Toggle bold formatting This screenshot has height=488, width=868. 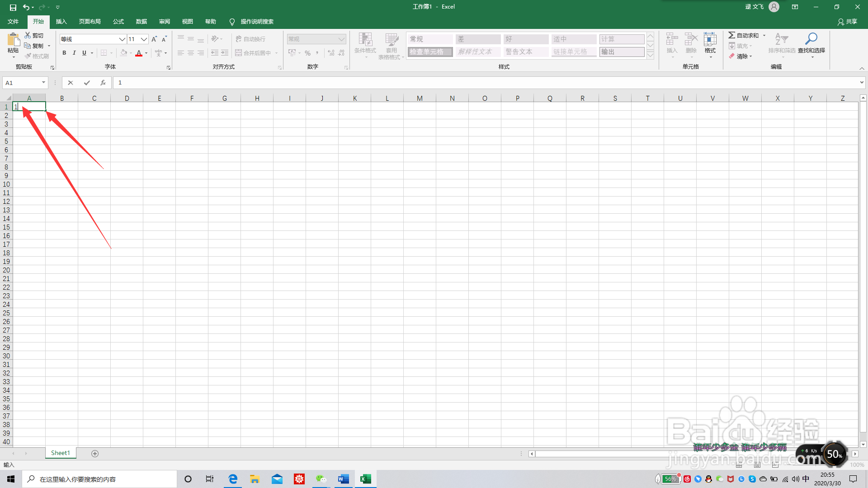[x=64, y=53]
